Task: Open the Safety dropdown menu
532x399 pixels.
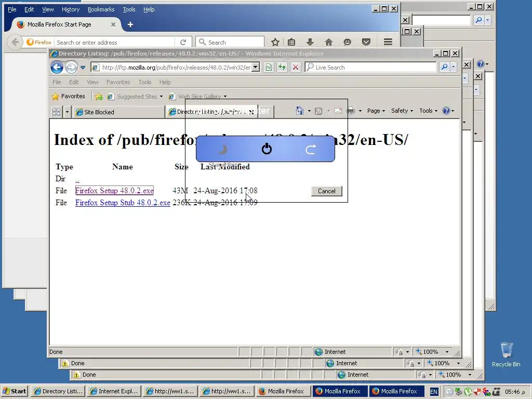Action: [x=402, y=111]
